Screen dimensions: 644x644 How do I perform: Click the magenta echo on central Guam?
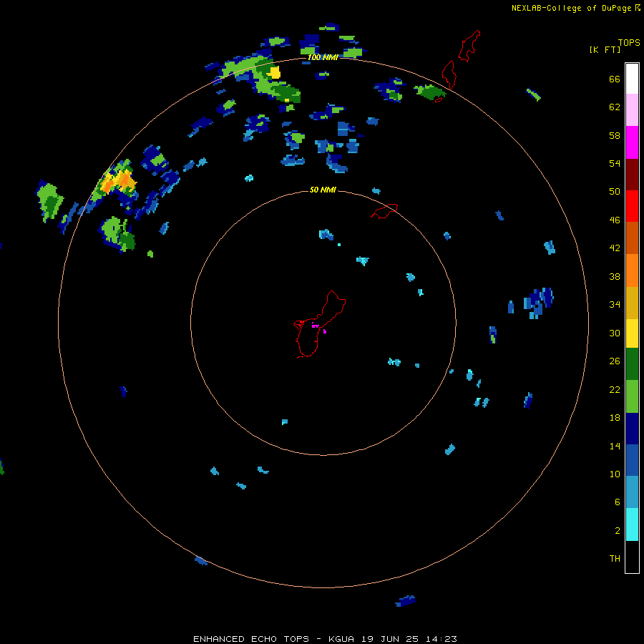click(316, 326)
